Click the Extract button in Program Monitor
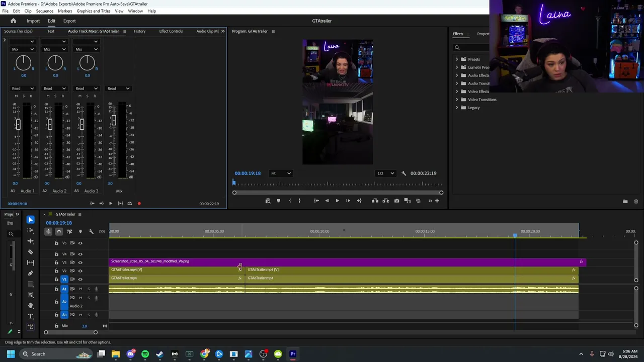The image size is (644, 362). 386,201
